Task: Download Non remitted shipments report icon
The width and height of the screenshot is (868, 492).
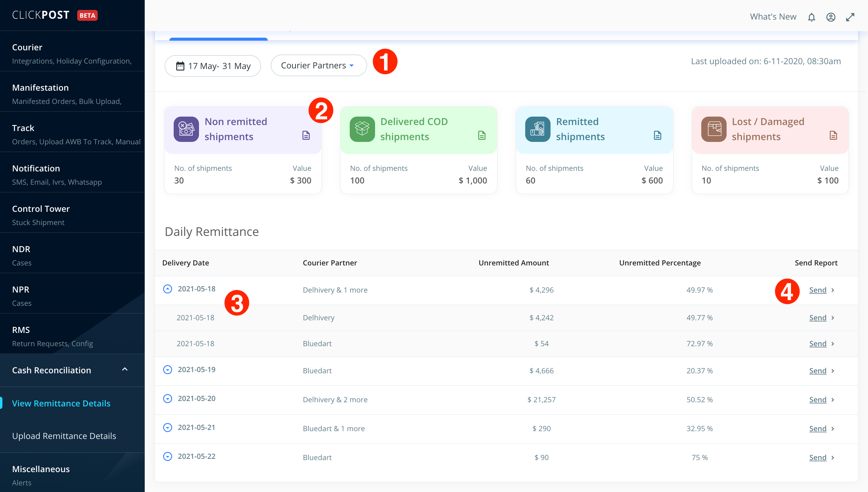Action: (306, 136)
